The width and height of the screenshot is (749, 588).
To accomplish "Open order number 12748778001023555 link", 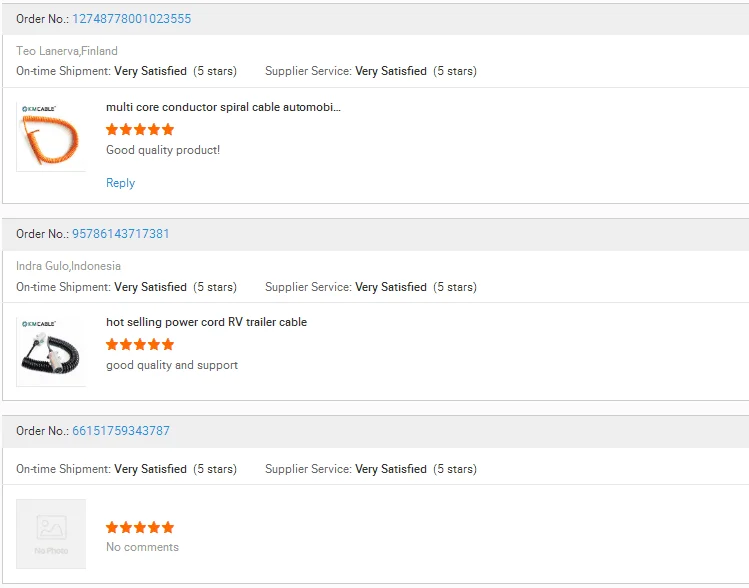I will [131, 19].
